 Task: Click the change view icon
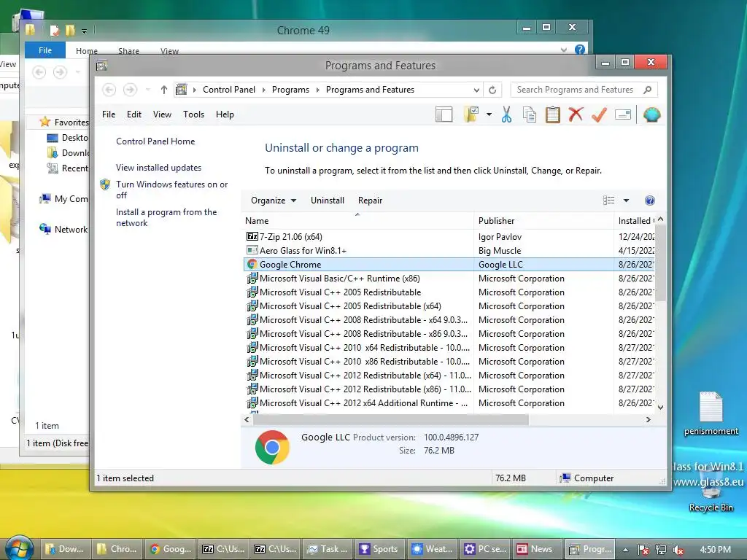[608, 201]
